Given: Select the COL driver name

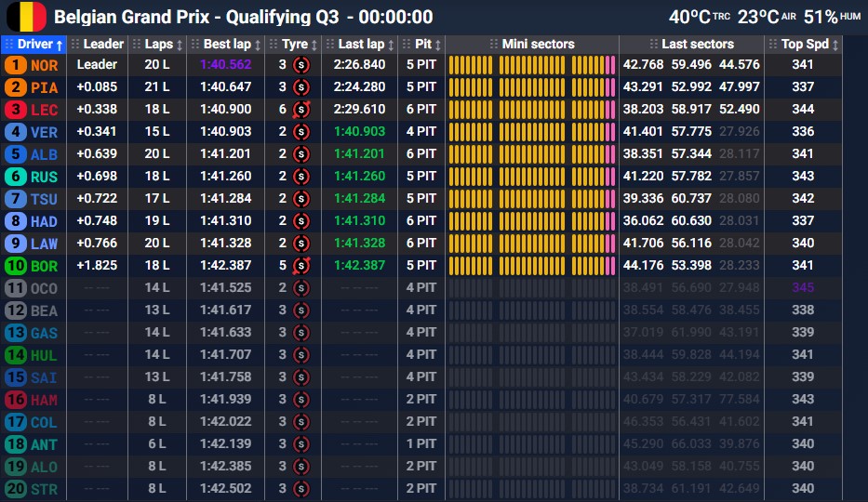Looking at the screenshot, I should coord(44,422).
